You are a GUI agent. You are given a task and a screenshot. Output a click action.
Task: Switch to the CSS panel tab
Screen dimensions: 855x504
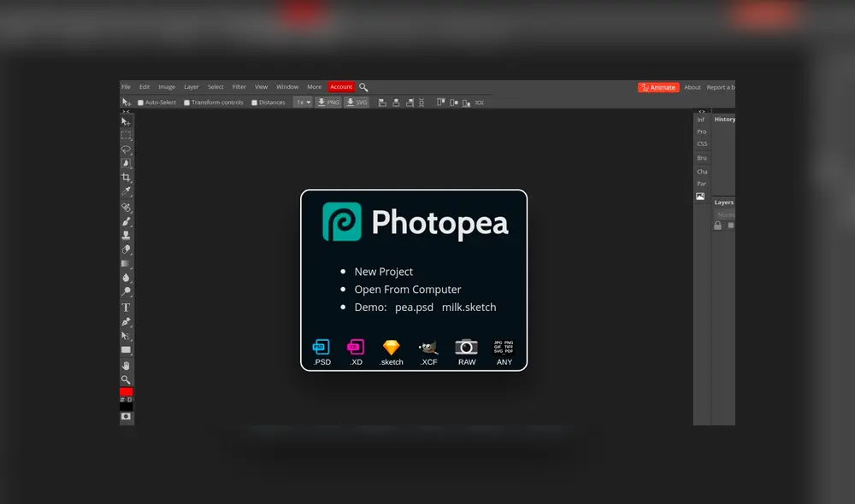(701, 144)
